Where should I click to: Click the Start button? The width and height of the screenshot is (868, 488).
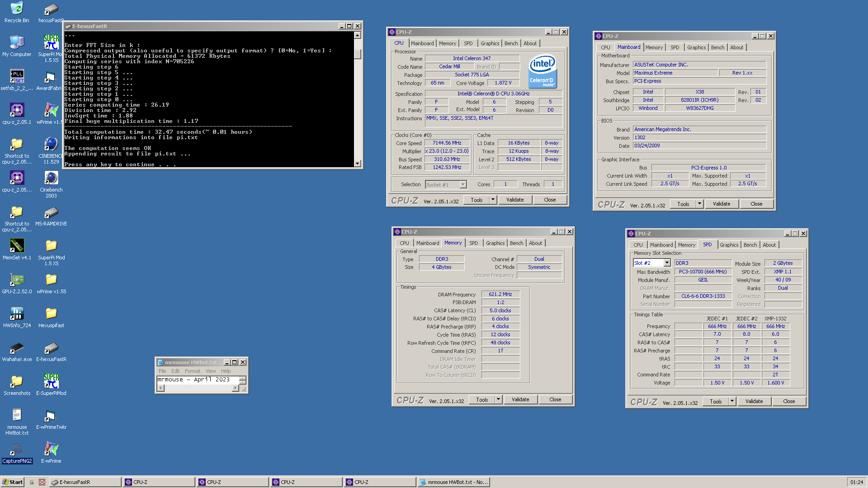[x=13, y=482]
